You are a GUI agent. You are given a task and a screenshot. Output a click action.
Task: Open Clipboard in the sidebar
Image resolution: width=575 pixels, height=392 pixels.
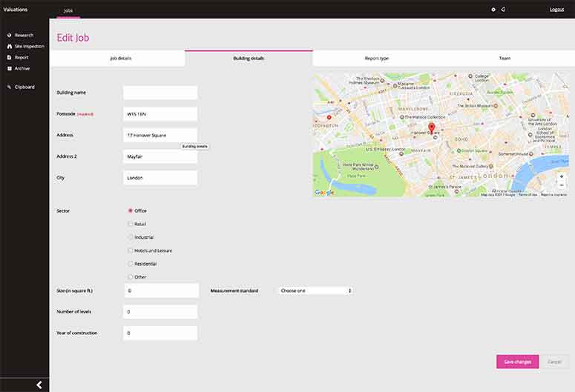(x=21, y=87)
